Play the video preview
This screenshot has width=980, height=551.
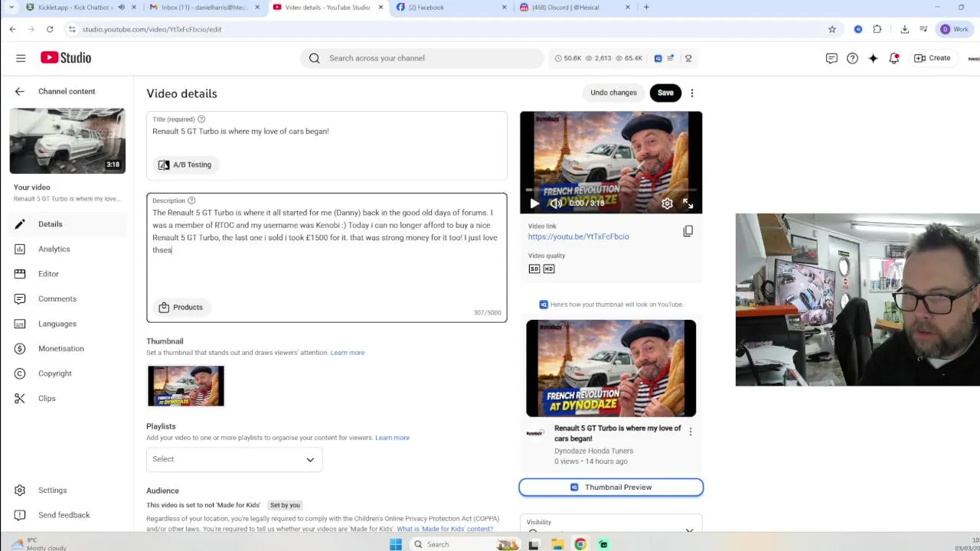534,204
